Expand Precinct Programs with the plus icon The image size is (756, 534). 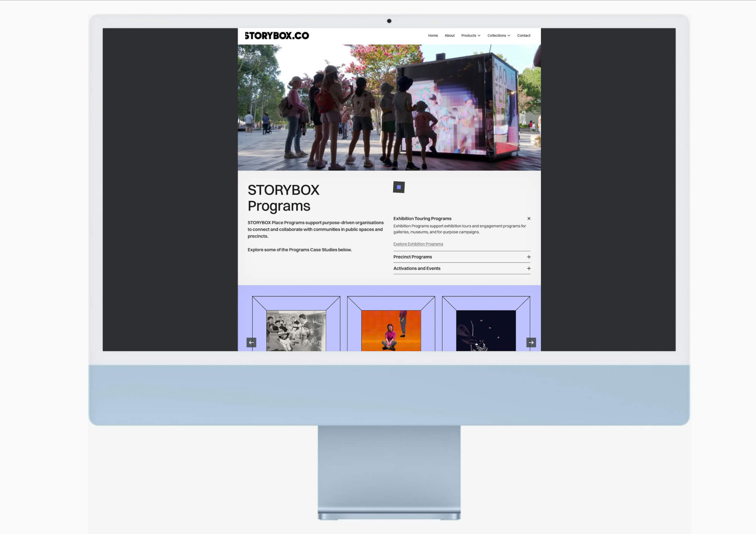[x=529, y=257]
